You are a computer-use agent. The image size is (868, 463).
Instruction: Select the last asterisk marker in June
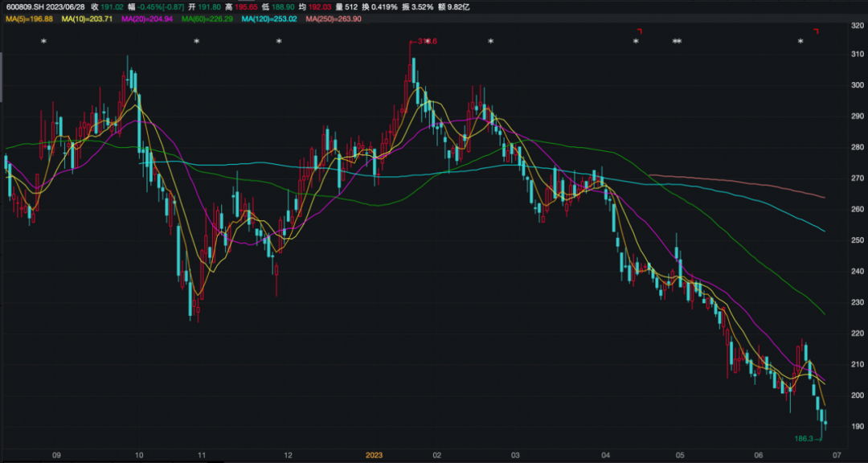800,41
